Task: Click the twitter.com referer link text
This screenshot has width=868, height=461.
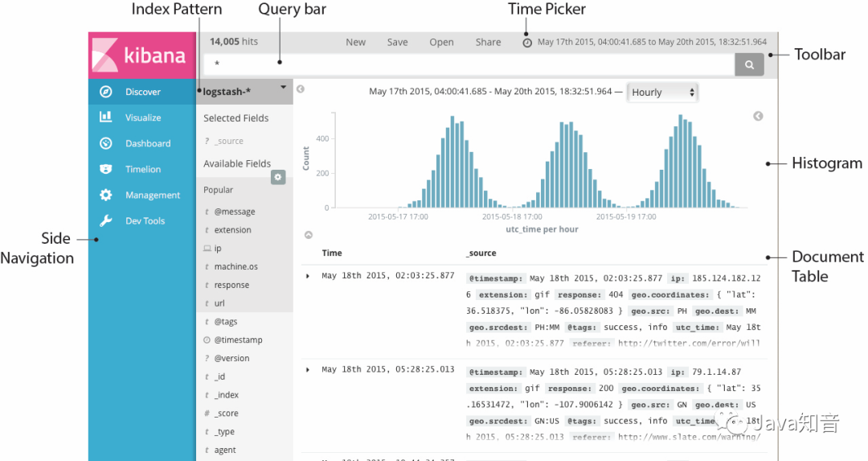Action: [x=689, y=344]
